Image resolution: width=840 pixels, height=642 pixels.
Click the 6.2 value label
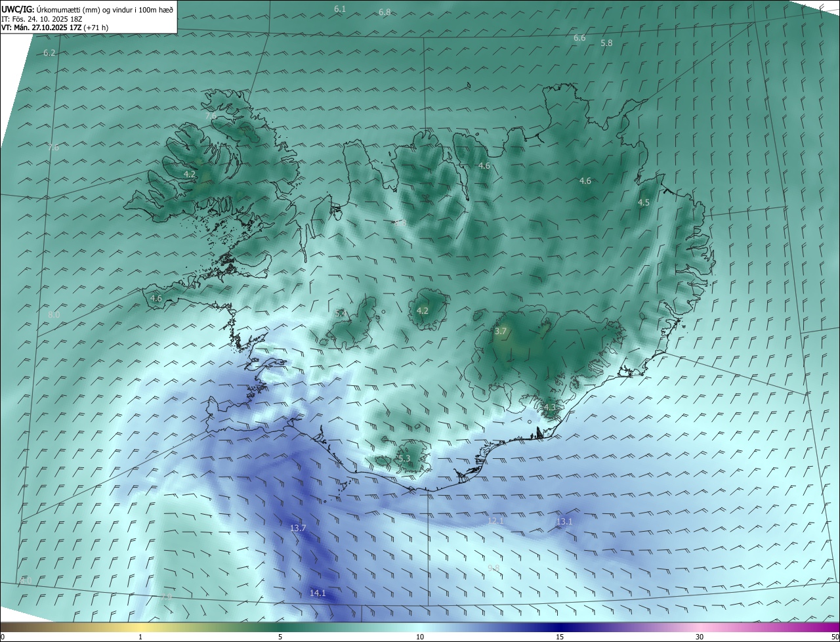click(49, 53)
